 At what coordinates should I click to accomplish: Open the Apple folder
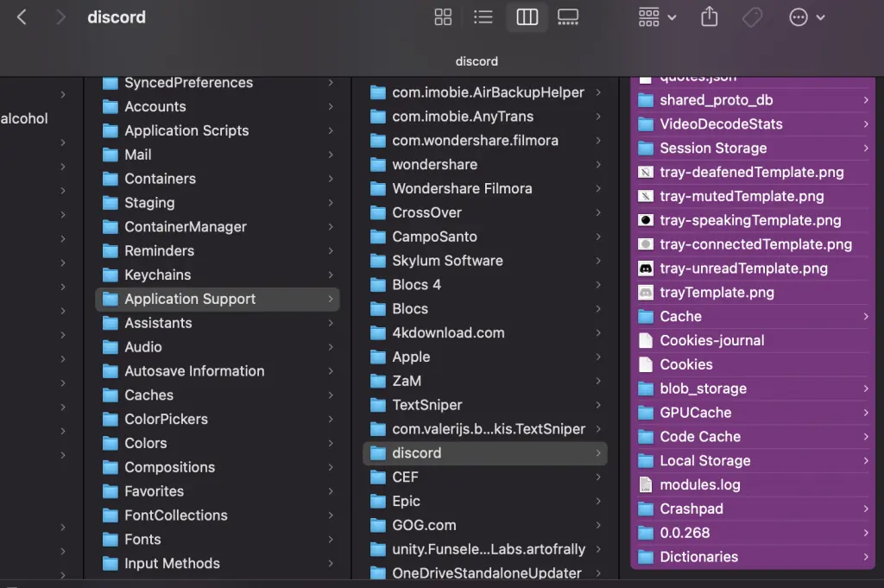point(413,357)
